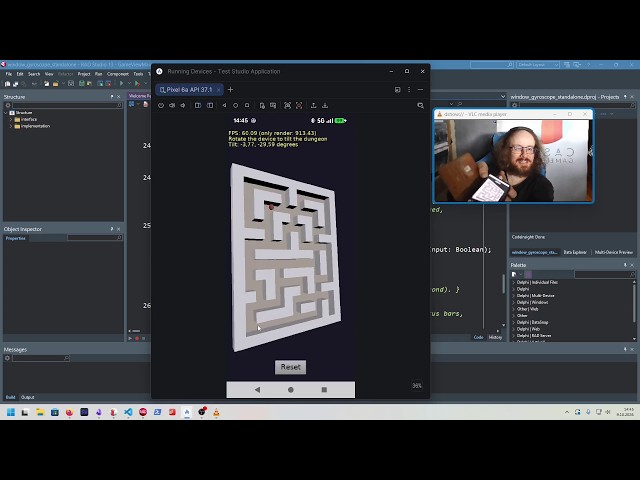
Task: Open the File menu in RAD Studio
Action: [9, 74]
